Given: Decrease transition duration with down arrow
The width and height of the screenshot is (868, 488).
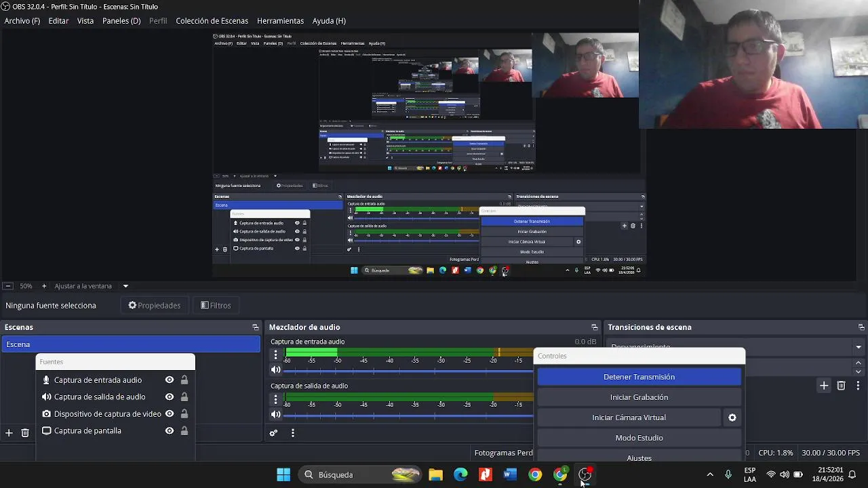Looking at the screenshot, I should point(859,372).
